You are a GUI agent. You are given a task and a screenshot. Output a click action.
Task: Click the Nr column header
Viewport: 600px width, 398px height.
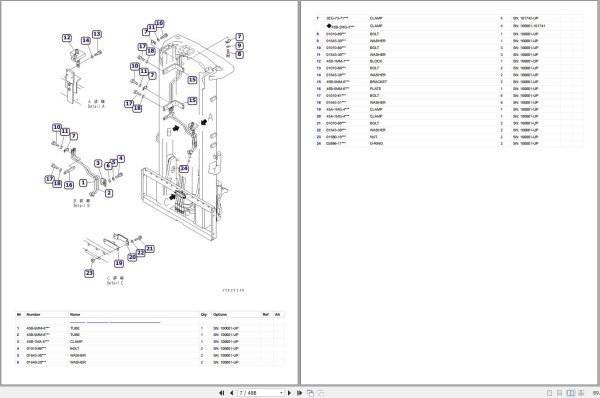[x=19, y=315]
